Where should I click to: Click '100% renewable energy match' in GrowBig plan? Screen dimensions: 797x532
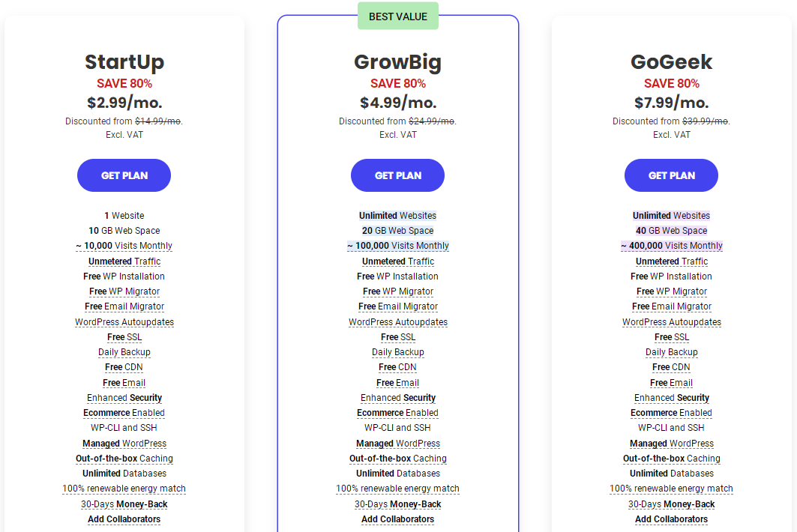pyautogui.click(x=397, y=489)
